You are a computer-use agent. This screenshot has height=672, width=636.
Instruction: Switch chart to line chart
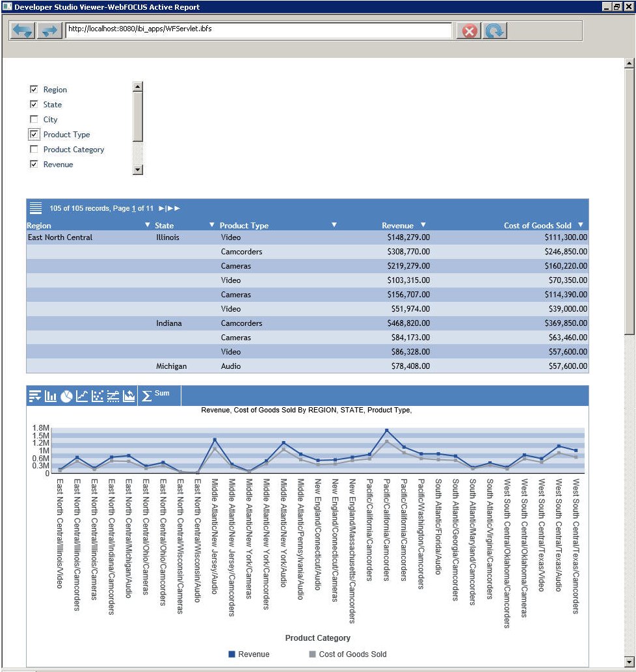pyautogui.click(x=82, y=396)
